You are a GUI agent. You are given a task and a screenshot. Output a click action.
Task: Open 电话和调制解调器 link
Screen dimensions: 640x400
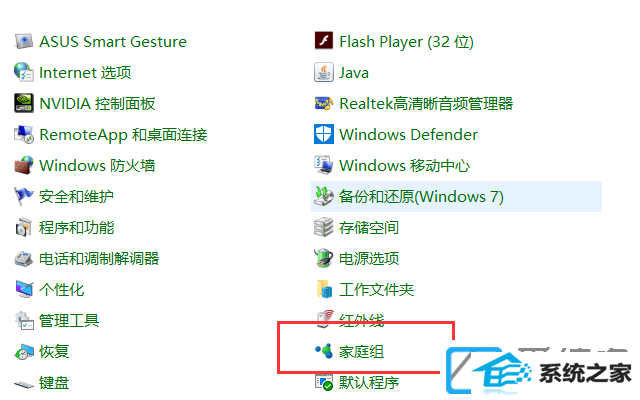click(x=99, y=259)
